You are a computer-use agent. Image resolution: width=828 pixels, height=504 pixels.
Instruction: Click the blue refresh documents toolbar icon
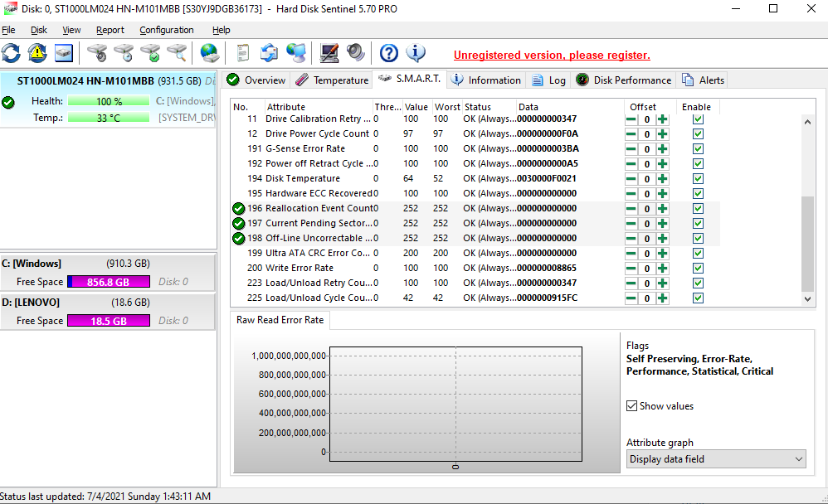(269, 53)
